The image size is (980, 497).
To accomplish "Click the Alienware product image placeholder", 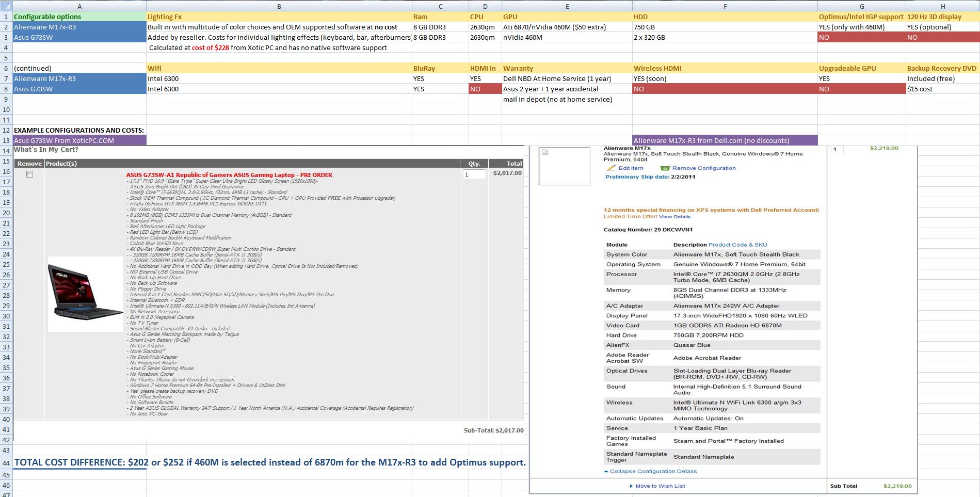I will pyautogui.click(x=564, y=166).
